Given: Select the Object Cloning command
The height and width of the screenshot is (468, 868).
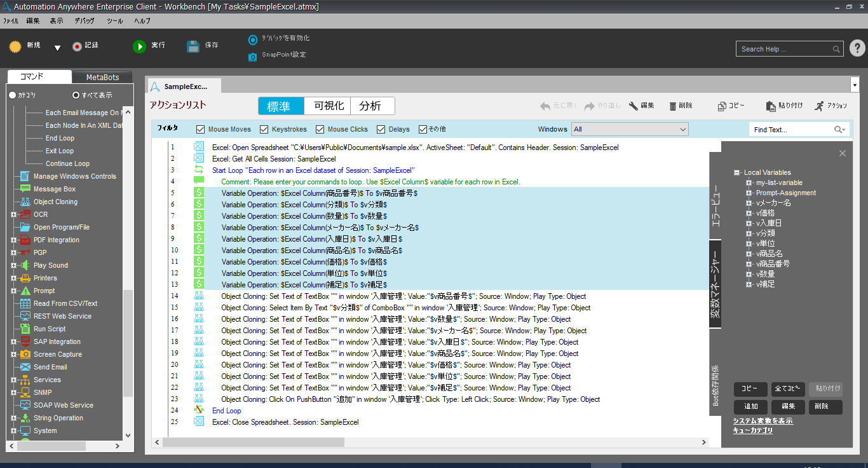Looking at the screenshot, I should 55,202.
